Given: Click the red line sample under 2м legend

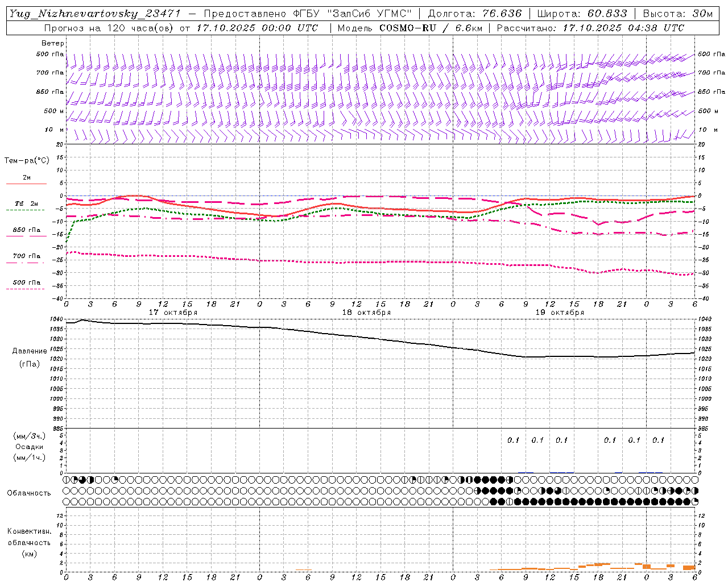Looking at the screenshot, I should coord(26,184).
